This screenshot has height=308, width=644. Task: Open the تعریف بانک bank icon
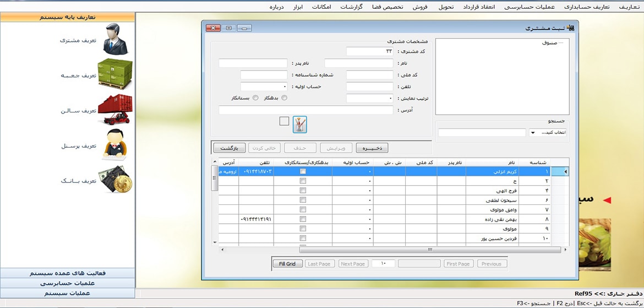115,179
